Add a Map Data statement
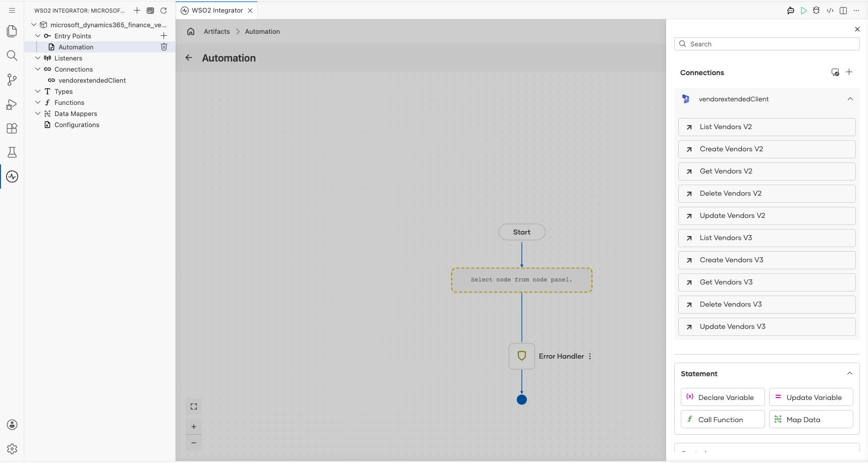This screenshot has width=868, height=463. click(811, 419)
